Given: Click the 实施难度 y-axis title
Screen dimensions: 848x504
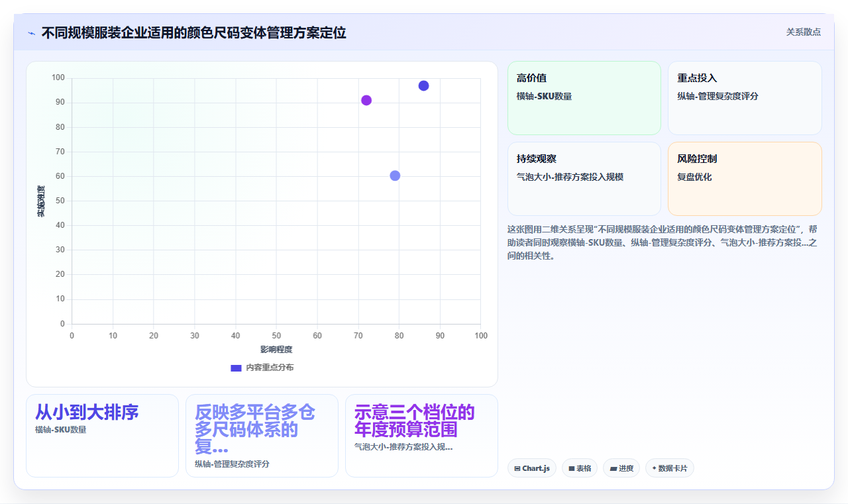Looking at the screenshot, I should click(40, 201).
